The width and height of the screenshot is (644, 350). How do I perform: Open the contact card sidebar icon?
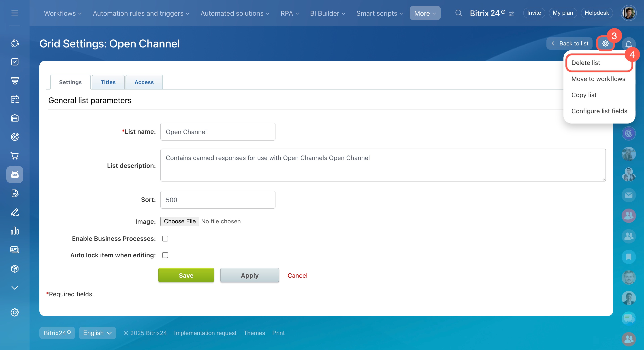[15, 250]
